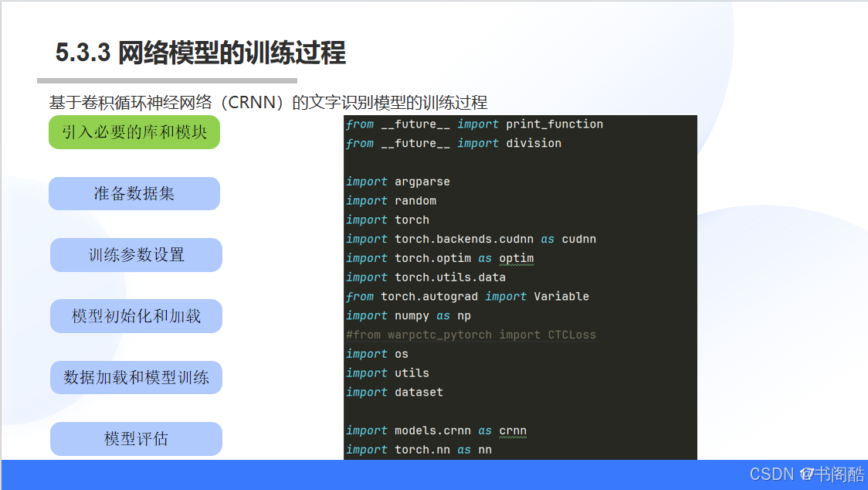The image size is (868, 490).
Task: Open the 模型评估 step button
Action: click(x=136, y=439)
